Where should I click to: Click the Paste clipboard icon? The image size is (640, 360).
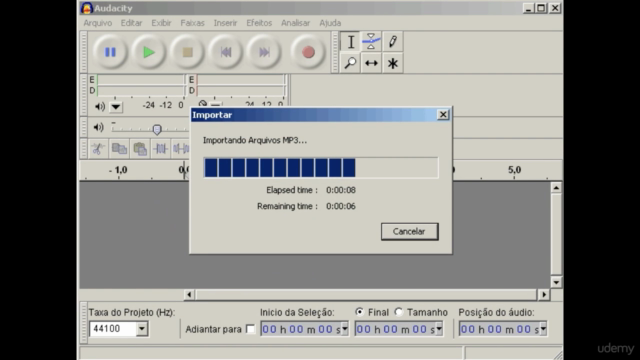pyautogui.click(x=140, y=149)
